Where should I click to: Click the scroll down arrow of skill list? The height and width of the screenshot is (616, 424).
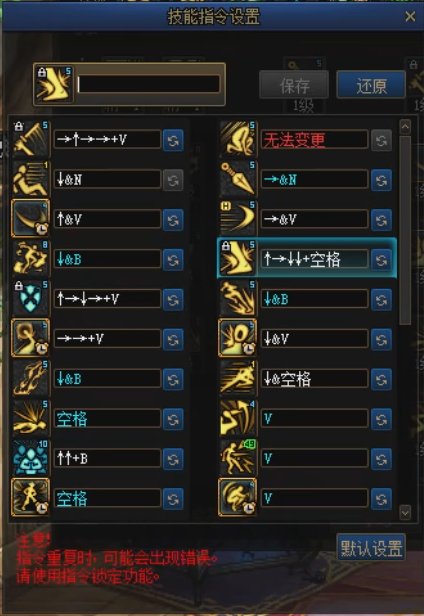point(405,512)
